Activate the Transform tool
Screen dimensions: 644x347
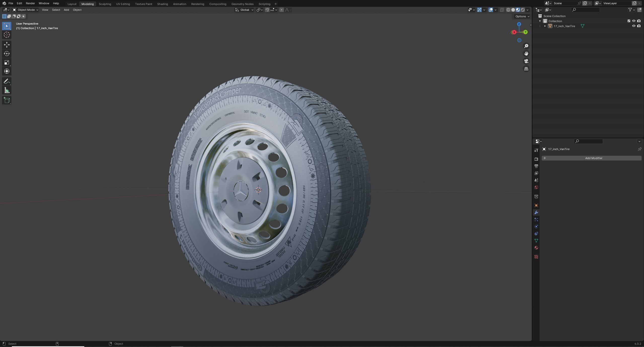tap(7, 71)
